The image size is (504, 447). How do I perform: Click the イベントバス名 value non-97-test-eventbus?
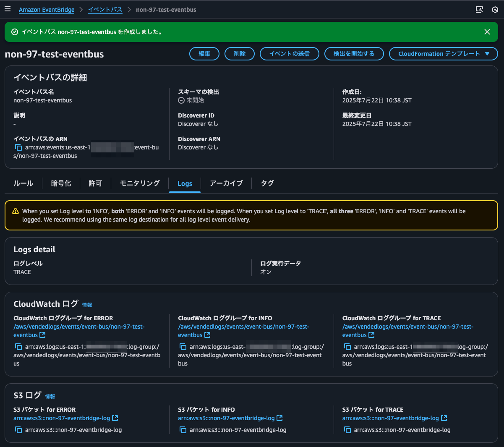[43, 100]
